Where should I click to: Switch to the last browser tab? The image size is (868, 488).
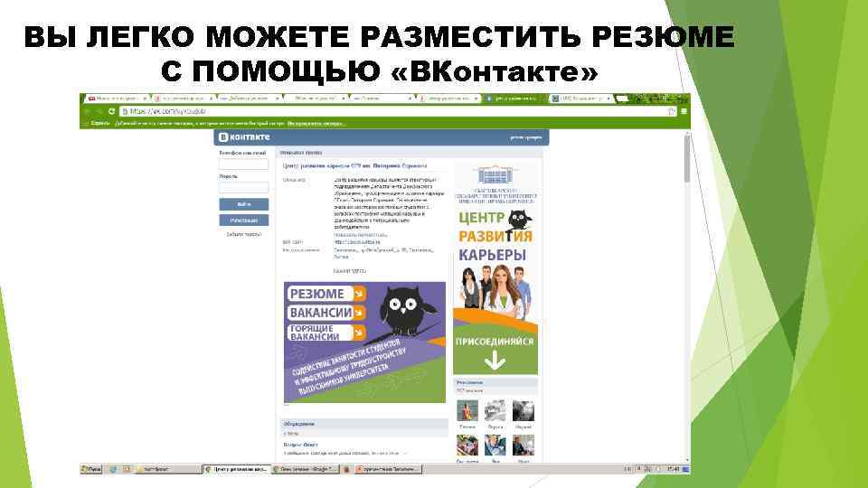[581, 99]
